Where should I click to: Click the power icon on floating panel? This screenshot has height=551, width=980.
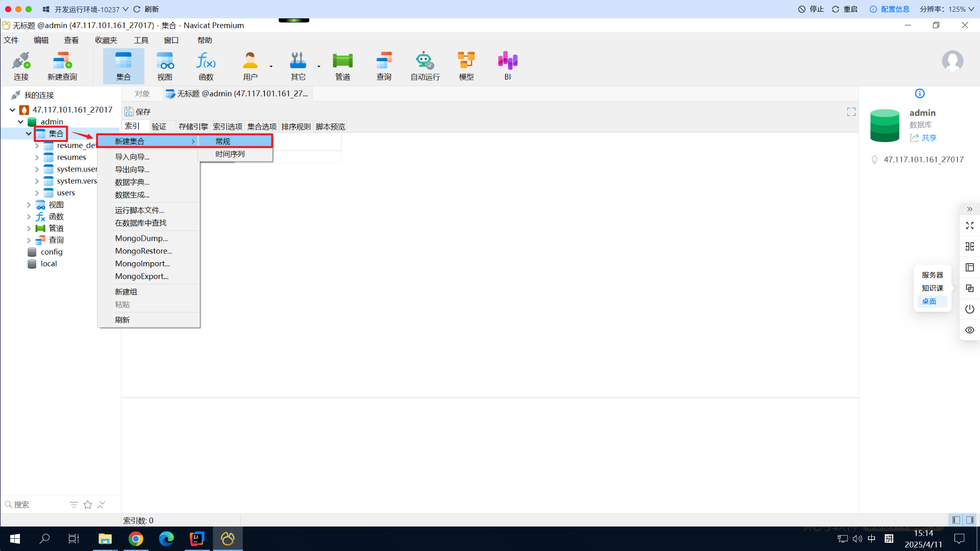click(970, 309)
